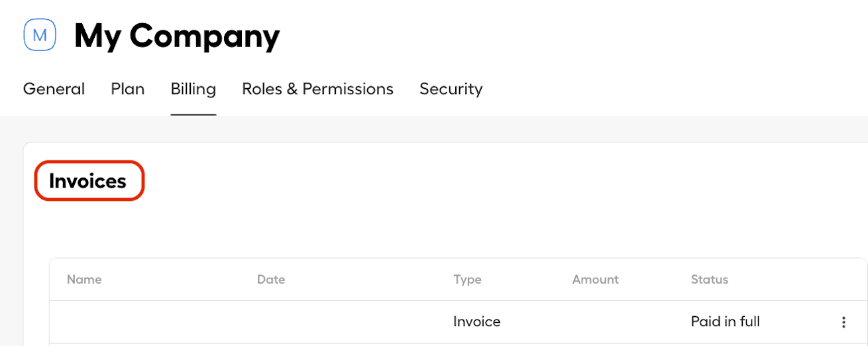This screenshot has width=868, height=346.
Task: Sort by the Name column header
Action: tap(84, 280)
